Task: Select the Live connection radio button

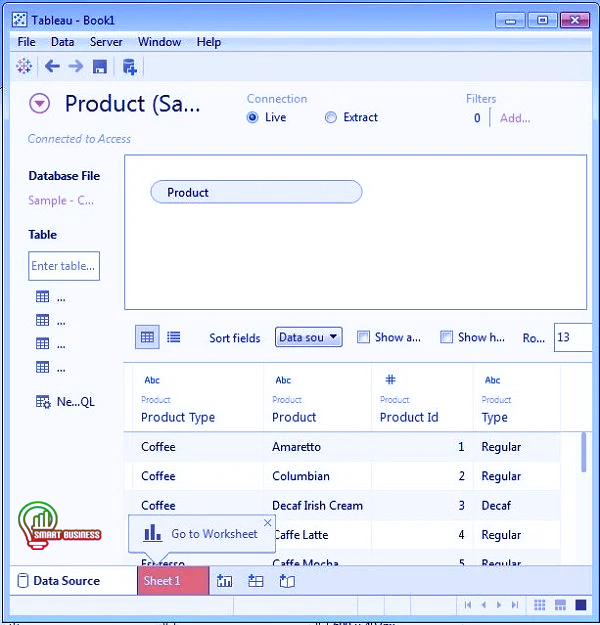Action: [x=252, y=118]
